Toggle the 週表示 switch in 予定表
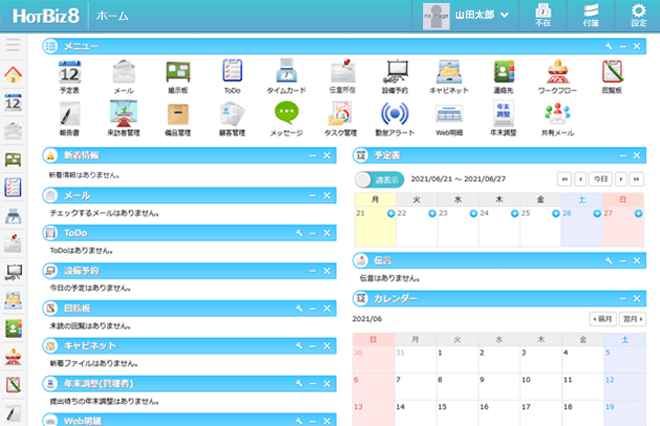The width and height of the screenshot is (660, 426). [379, 180]
